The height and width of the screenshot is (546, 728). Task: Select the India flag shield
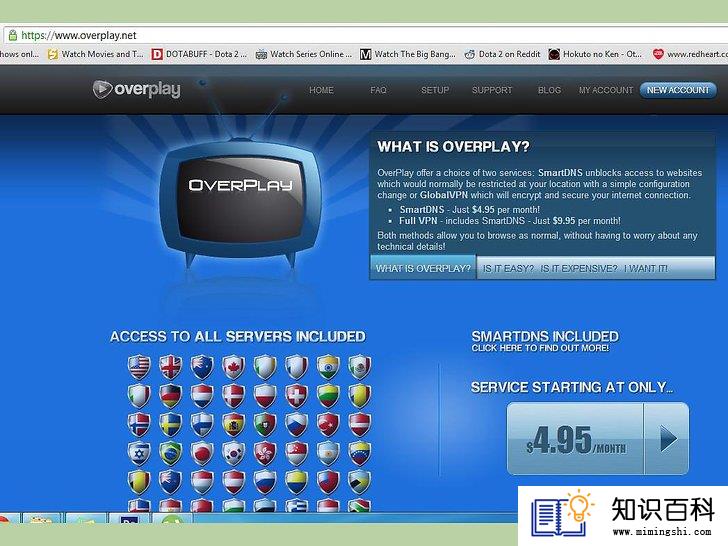328,367
